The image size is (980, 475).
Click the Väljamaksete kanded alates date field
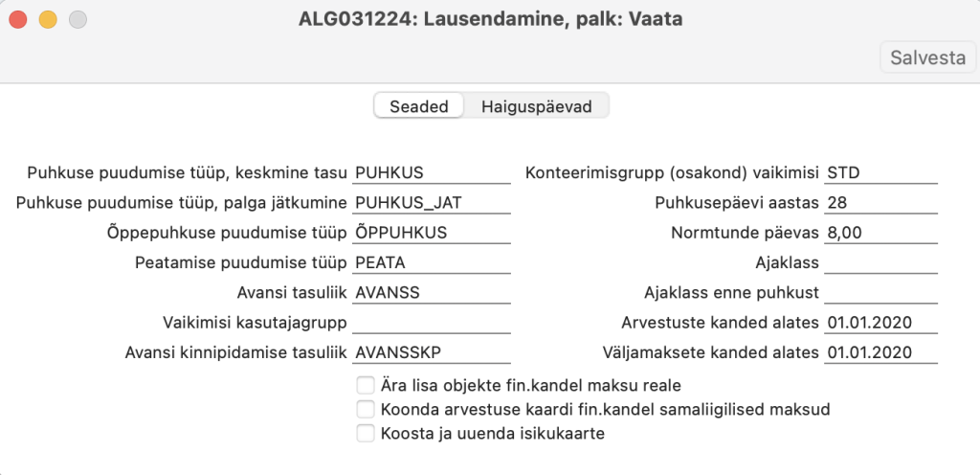880,352
